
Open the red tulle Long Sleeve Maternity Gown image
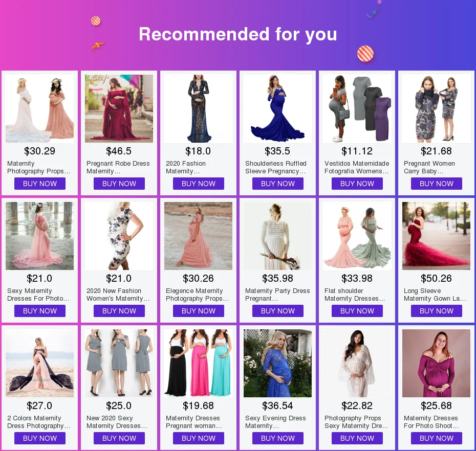coord(436,236)
